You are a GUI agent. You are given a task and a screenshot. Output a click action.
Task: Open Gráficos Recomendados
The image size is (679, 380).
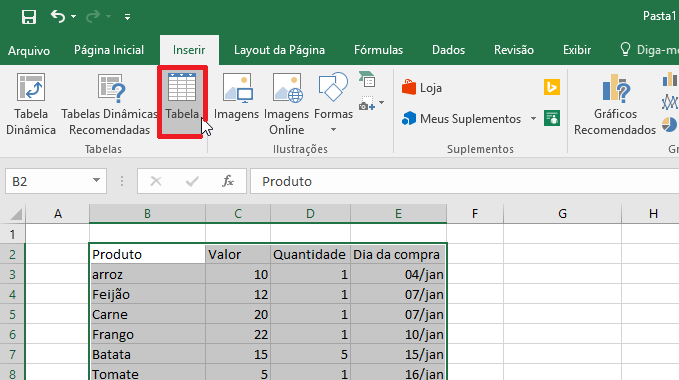coord(615,104)
